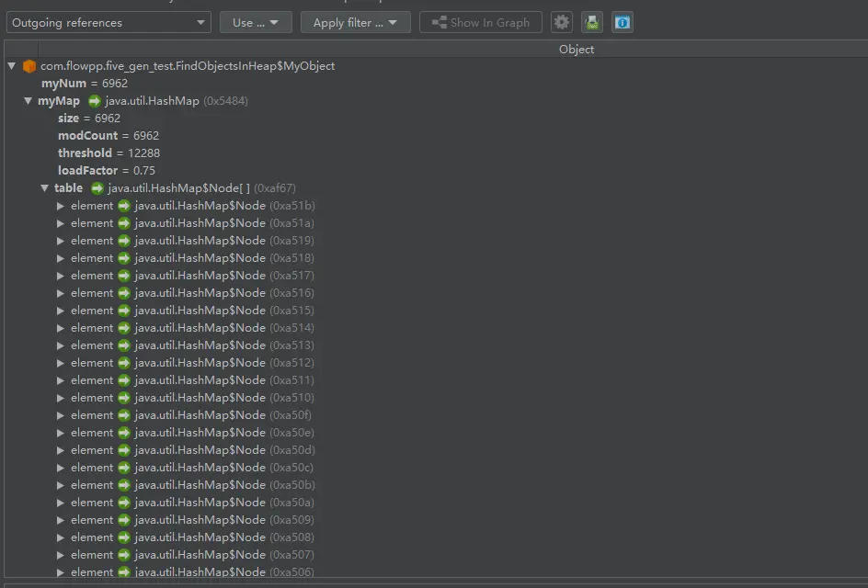Expand element node 0xa515
This screenshot has height=588, width=868.
(61, 311)
